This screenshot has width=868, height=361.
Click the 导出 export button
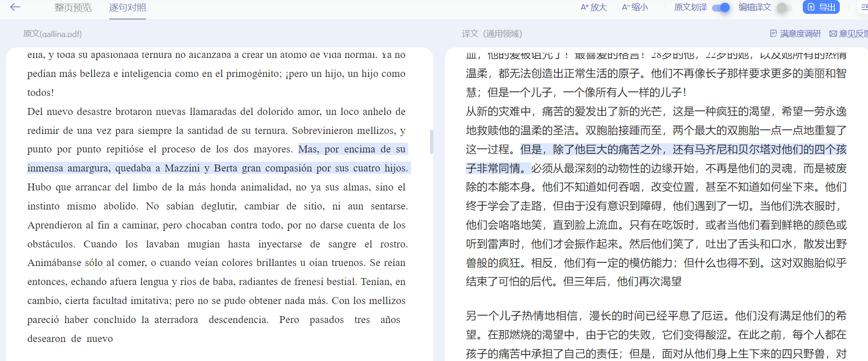pyautogui.click(x=821, y=7)
